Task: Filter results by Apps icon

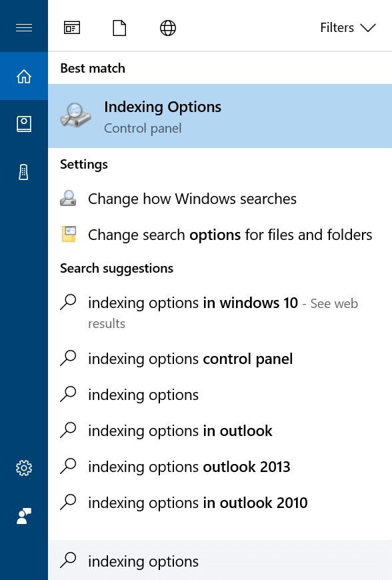Action: point(72,28)
